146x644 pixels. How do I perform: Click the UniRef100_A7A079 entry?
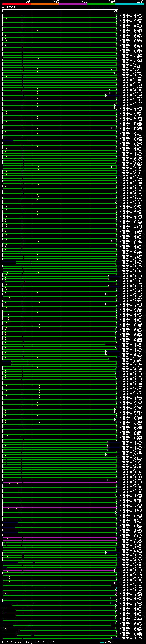131,394
